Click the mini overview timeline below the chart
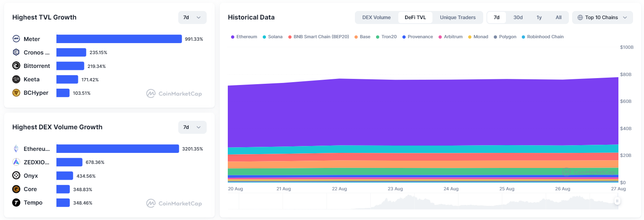644x220 pixels. click(x=422, y=201)
